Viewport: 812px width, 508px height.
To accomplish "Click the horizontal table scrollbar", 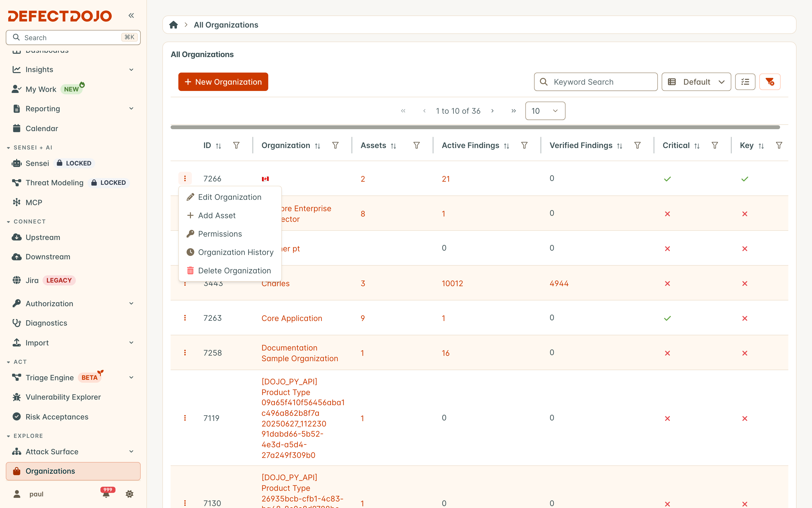I will point(475,127).
